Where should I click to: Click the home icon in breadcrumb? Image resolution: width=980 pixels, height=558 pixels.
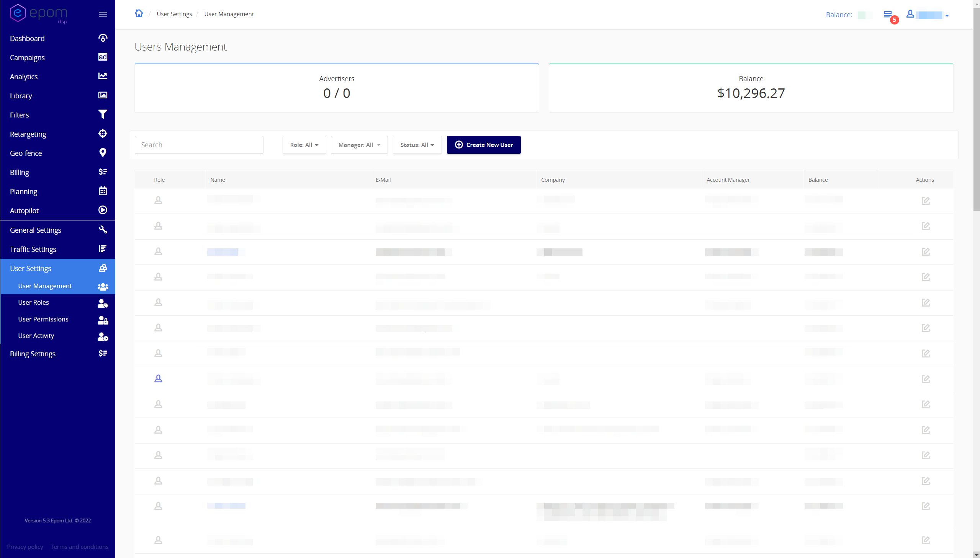pos(139,14)
